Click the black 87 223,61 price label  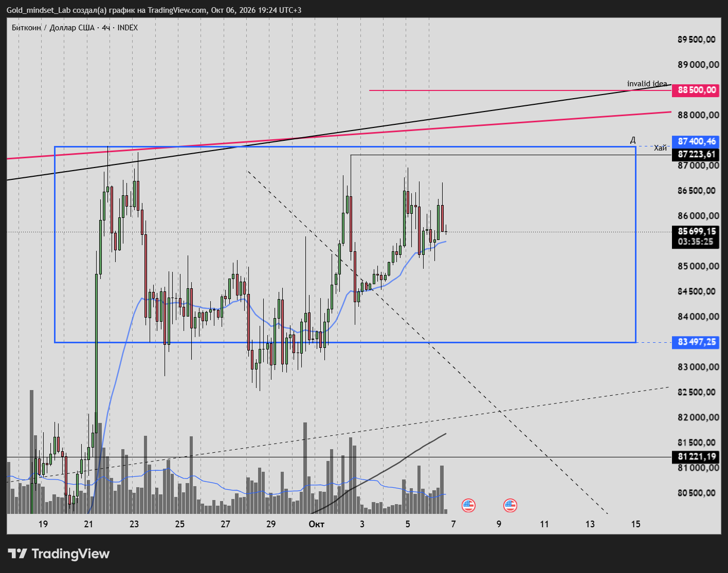point(697,154)
